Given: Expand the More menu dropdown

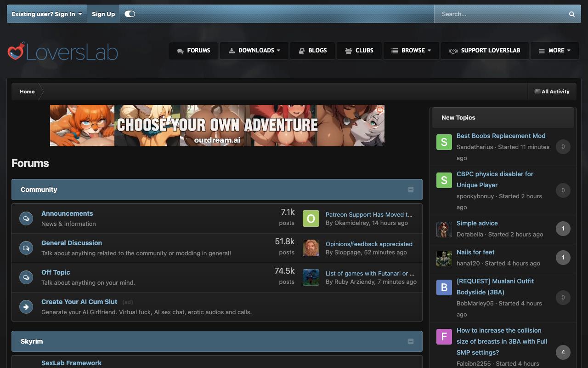Looking at the screenshot, I should pyautogui.click(x=554, y=51).
